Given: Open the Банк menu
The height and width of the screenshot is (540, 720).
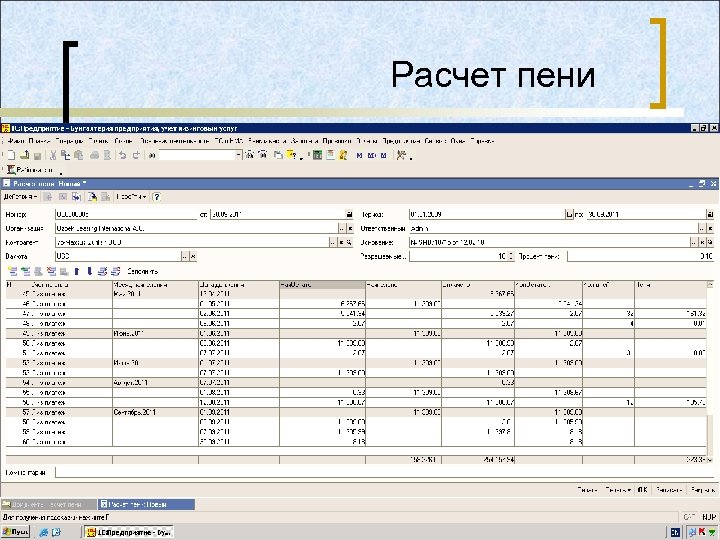Looking at the screenshot, I should [x=98, y=141].
